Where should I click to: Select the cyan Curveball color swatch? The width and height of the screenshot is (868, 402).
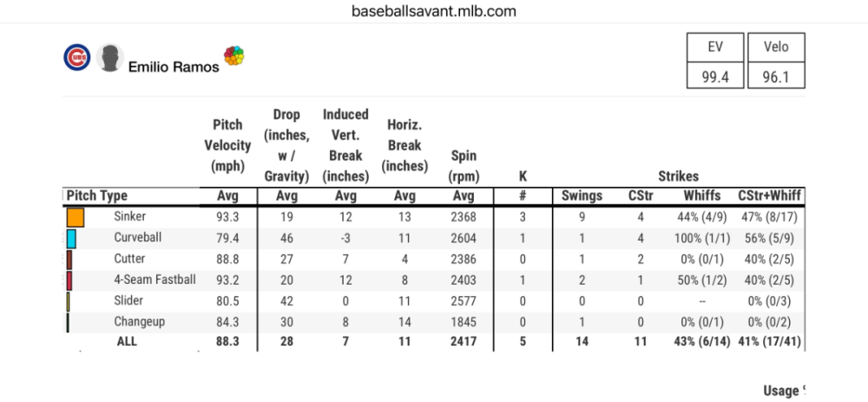pos(71,239)
